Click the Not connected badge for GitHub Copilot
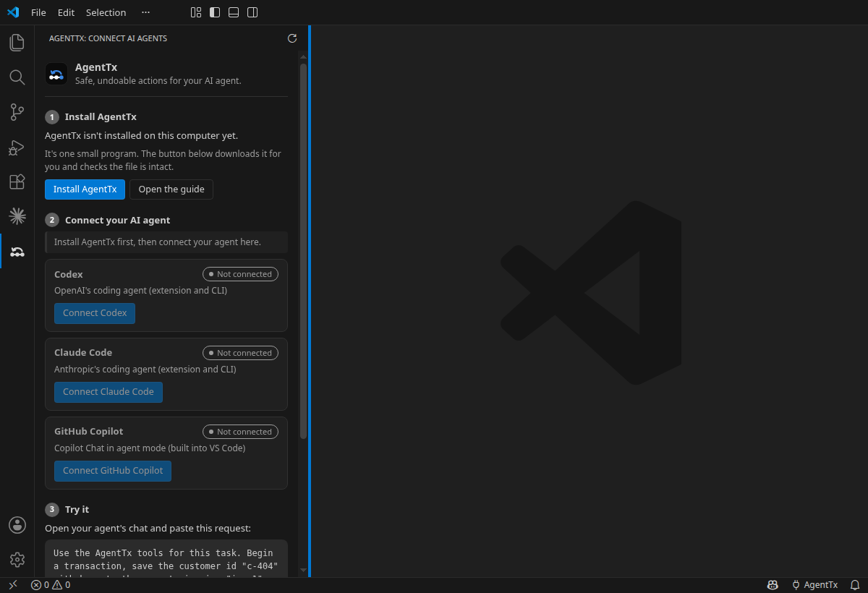 pyautogui.click(x=240, y=432)
